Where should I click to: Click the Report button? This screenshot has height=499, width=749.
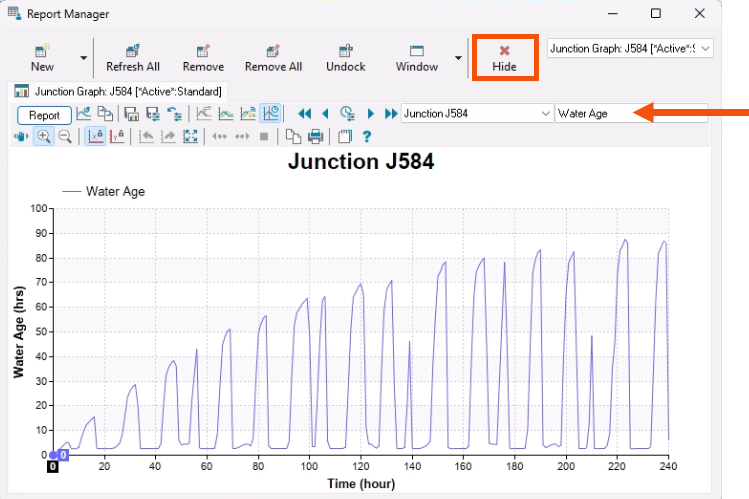tap(44, 114)
